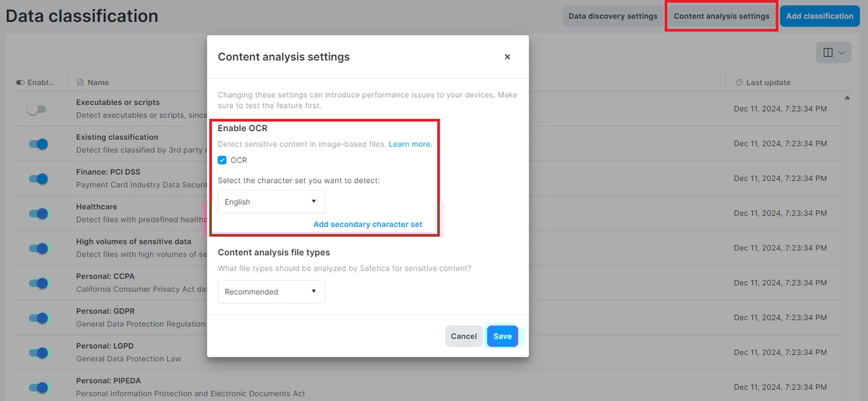Click Add secondary character set link
Screen dimensions: 868x401
[x=368, y=224]
